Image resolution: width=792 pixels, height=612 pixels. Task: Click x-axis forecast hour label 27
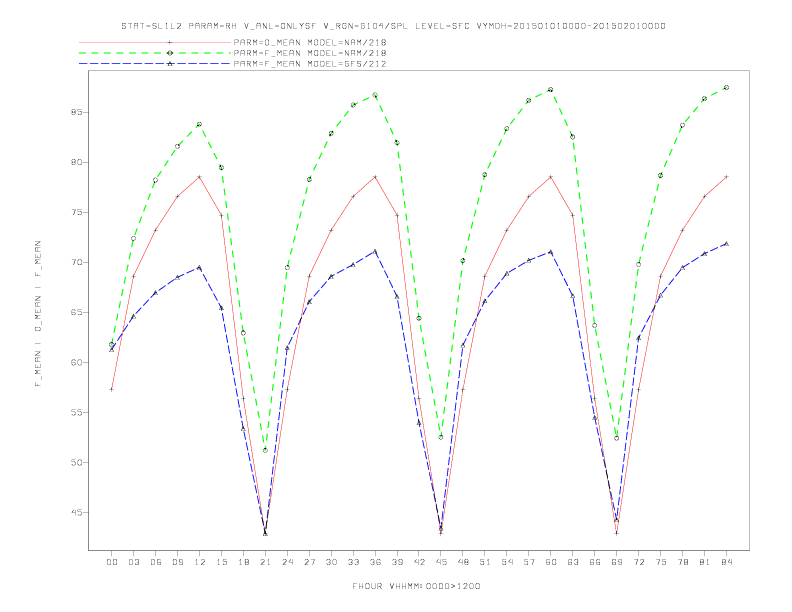coord(309,562)
